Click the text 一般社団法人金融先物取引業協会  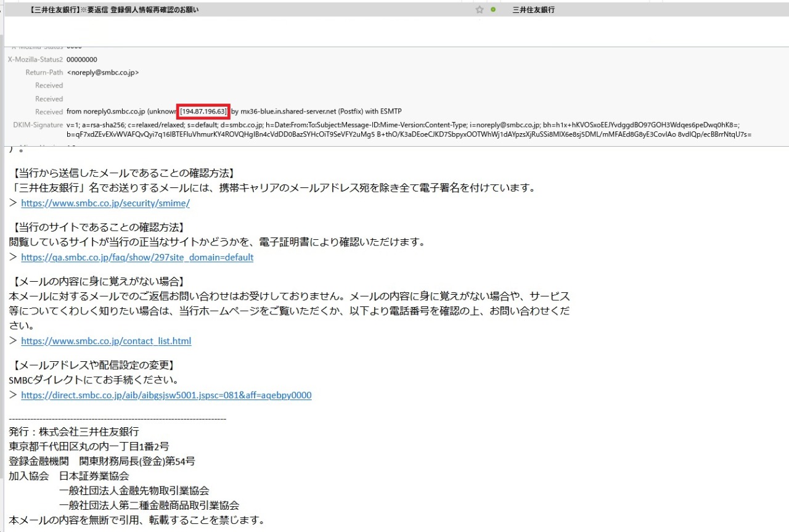(x=134, y=490)
